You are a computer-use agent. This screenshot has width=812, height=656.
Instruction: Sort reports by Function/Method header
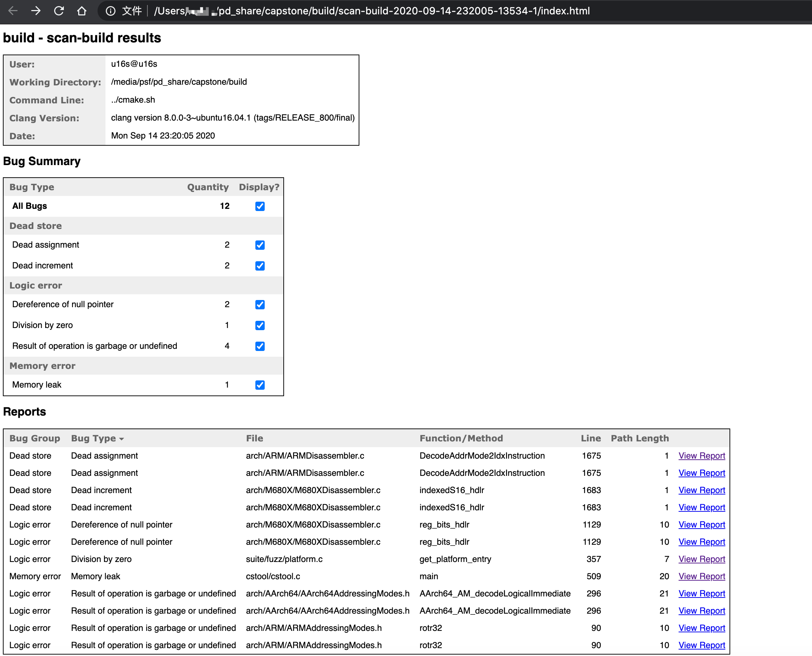pyautogui.click(x=461, y=438)
